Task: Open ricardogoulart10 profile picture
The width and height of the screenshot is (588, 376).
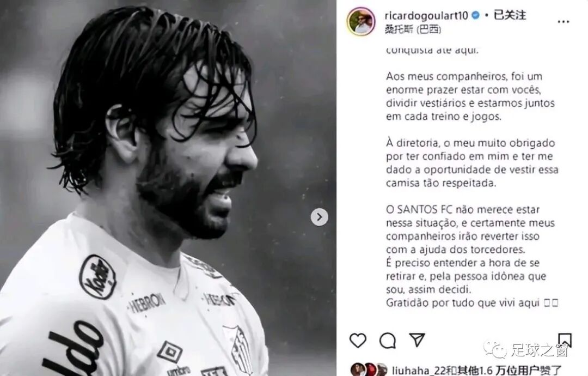Action: click(x=361, y=21)
